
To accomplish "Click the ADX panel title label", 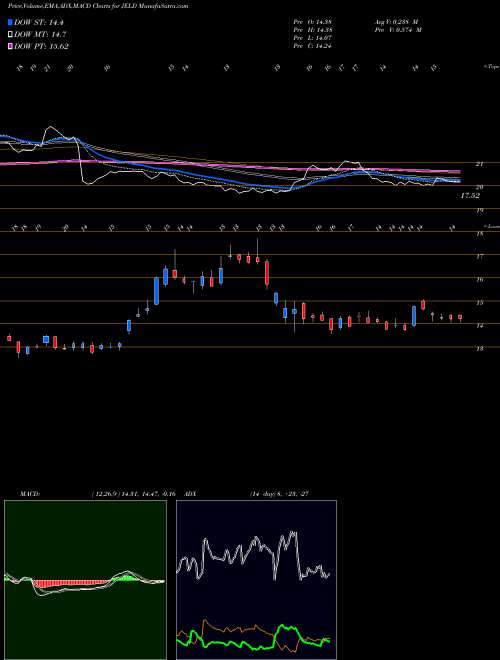I will pyautogui.click(x=190, y=494).
